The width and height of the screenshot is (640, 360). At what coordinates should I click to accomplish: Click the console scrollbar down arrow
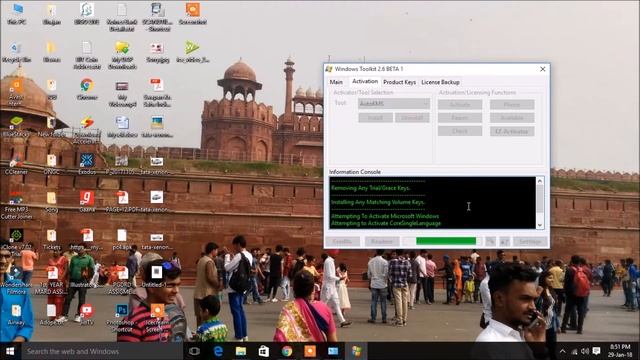(540, 225)
